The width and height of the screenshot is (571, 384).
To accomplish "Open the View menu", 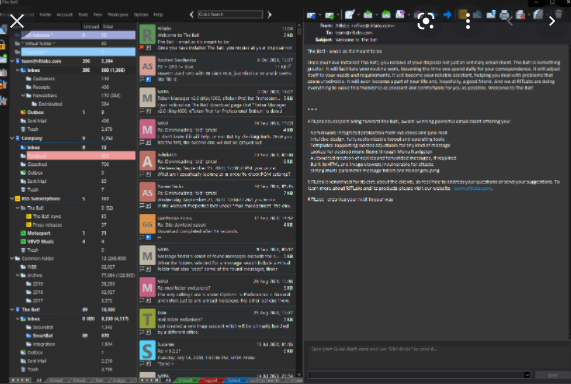I will [x=98, y=15].
